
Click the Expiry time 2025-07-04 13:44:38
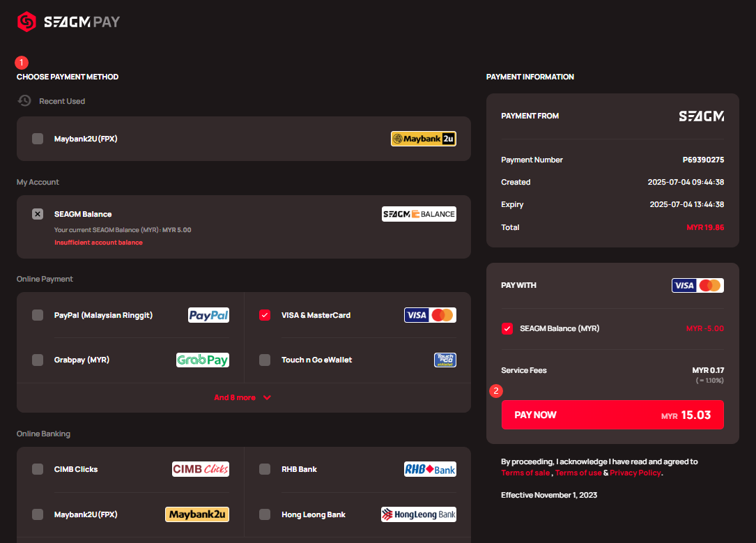coord(687,204)
